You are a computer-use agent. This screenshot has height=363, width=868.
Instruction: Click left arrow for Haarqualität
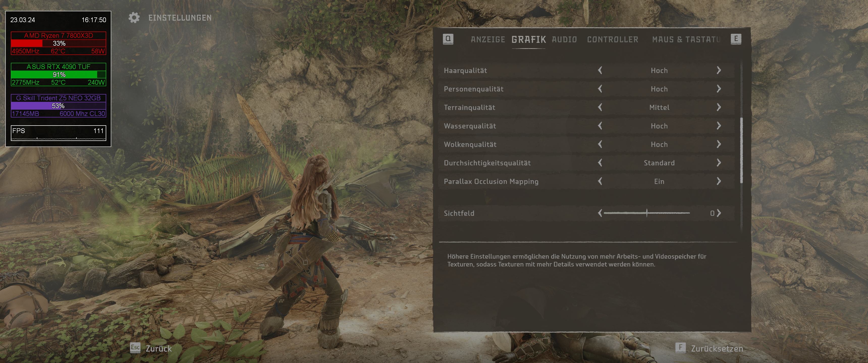pos(600,70)
